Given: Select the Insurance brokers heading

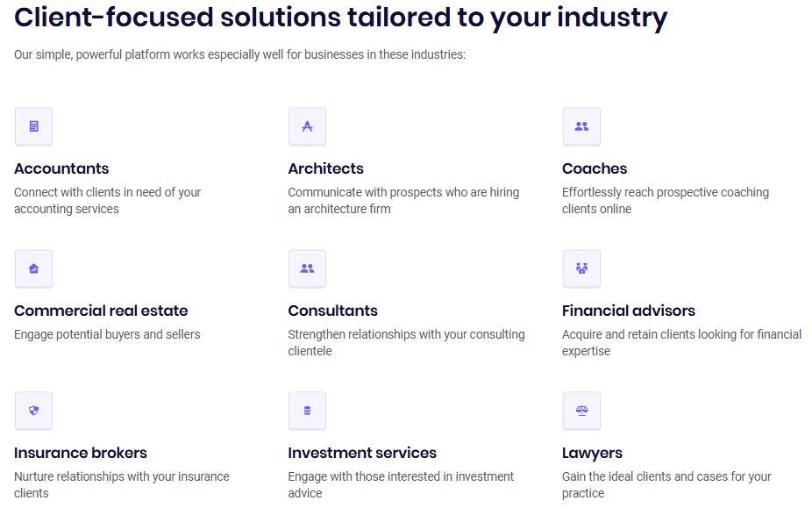Looking at the screenshot, I should tap(81, 453).
